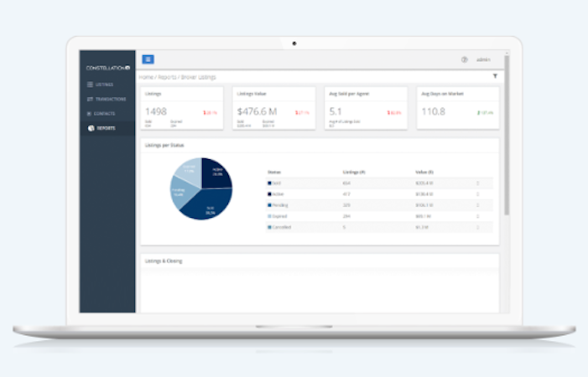
Task: Click the 110.8 Avg Days on Market figure
Action: click(433, 111)
